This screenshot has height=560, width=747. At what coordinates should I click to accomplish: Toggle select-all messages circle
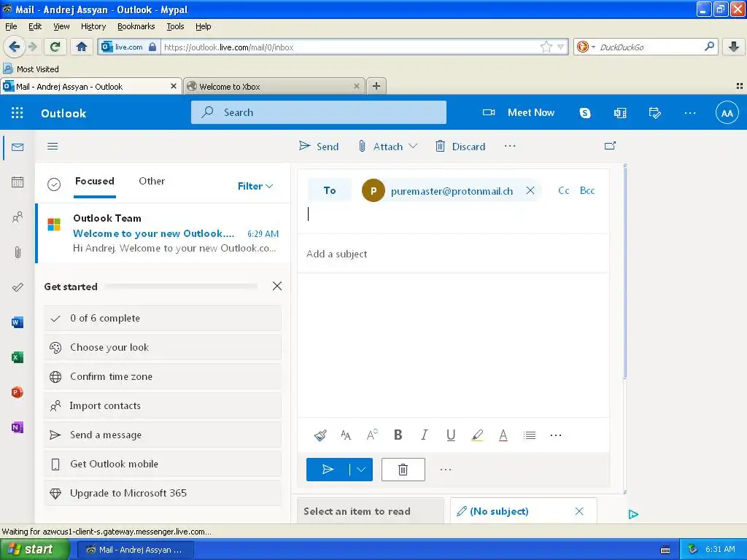point(54,184)
